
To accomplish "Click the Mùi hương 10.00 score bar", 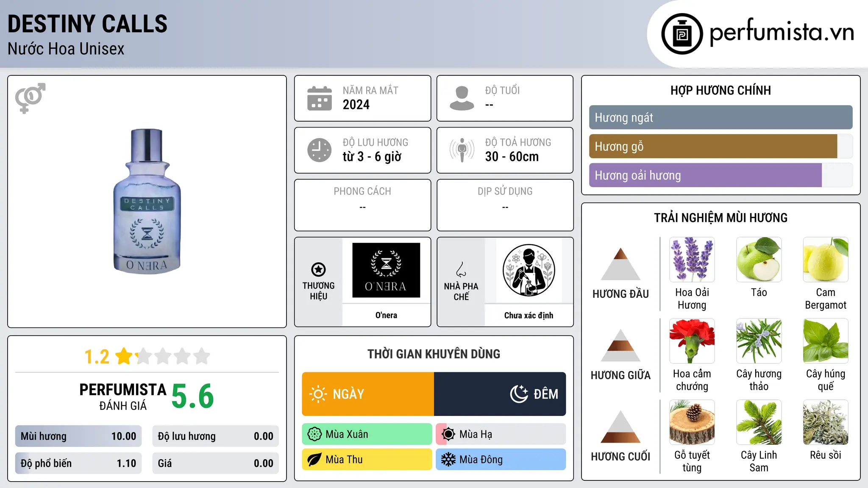I will 78,436.
